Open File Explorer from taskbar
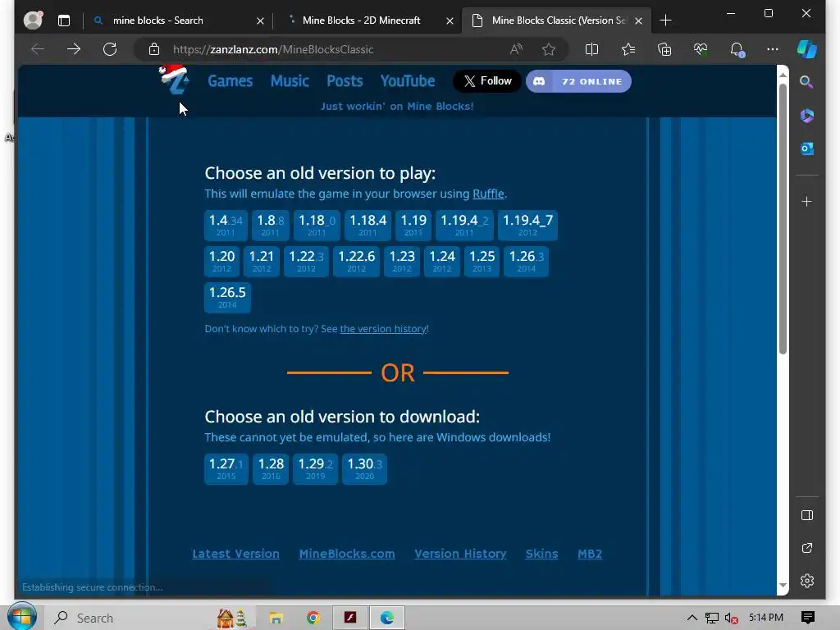 [x=276, y=619]
